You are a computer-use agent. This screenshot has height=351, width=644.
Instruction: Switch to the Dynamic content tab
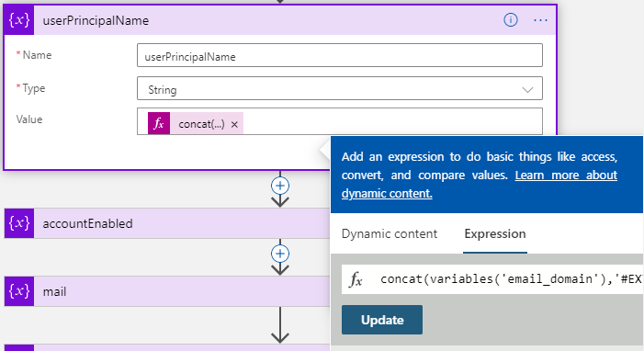[x=390, y=234]
